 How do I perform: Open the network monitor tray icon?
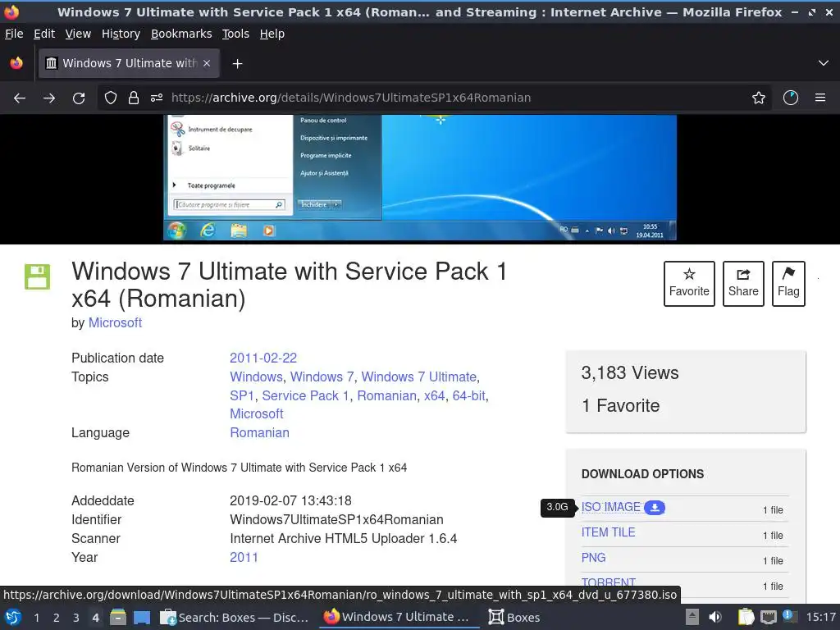pos(768,617)
